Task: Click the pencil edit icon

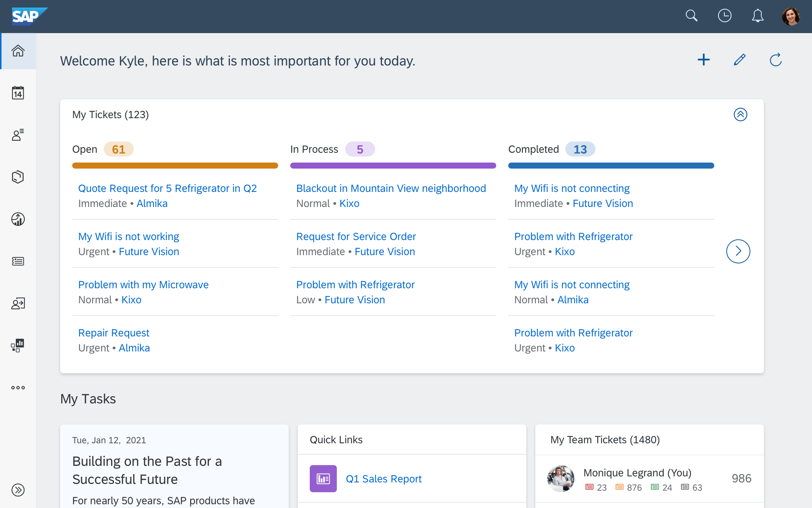Action: point(739,60)
